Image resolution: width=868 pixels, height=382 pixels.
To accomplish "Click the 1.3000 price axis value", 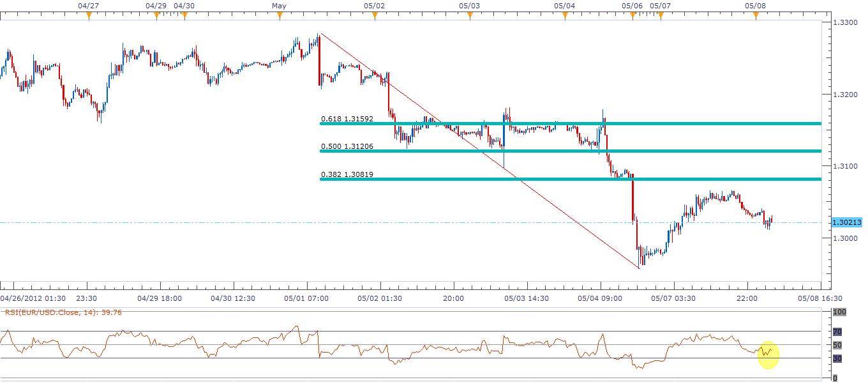I will point(844,238).
